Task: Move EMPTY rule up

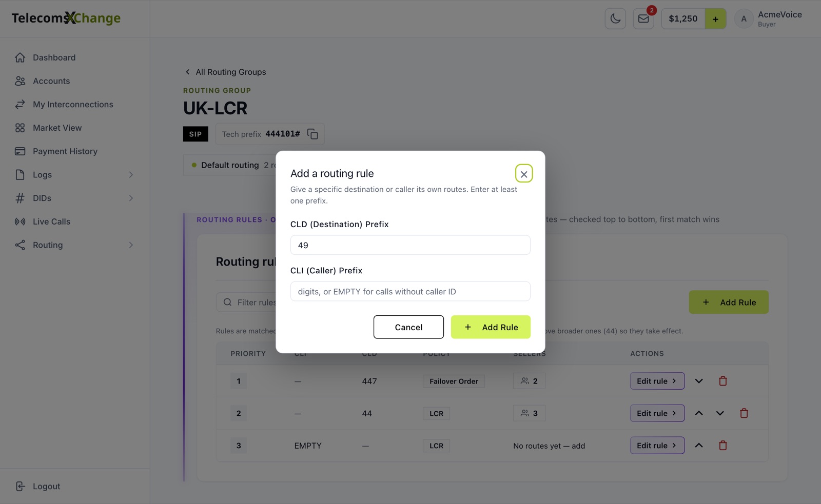Action: pos(699,446)
